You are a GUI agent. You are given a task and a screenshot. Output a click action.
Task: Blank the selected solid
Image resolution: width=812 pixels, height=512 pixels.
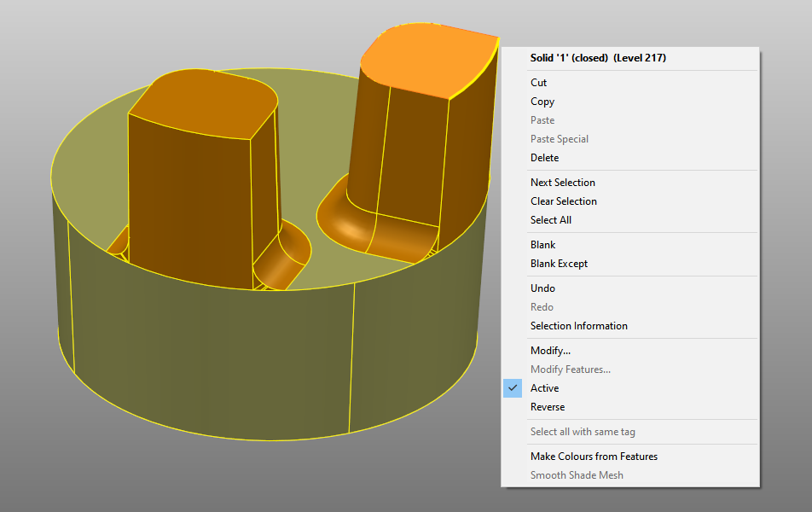click(x=542, y=244)
